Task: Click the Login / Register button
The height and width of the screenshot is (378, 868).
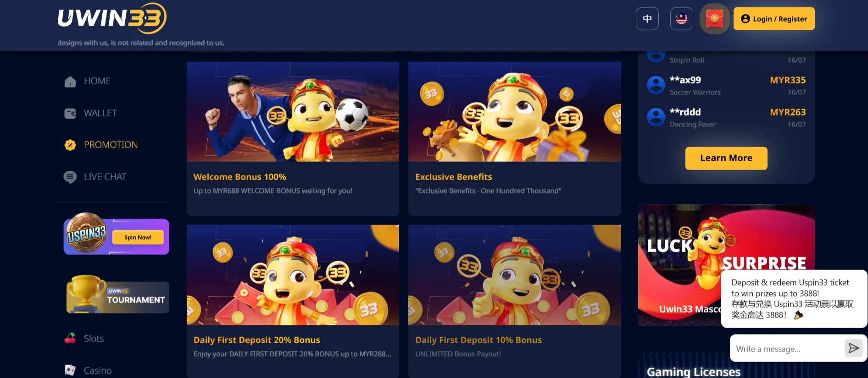Action: pos(773,19)
